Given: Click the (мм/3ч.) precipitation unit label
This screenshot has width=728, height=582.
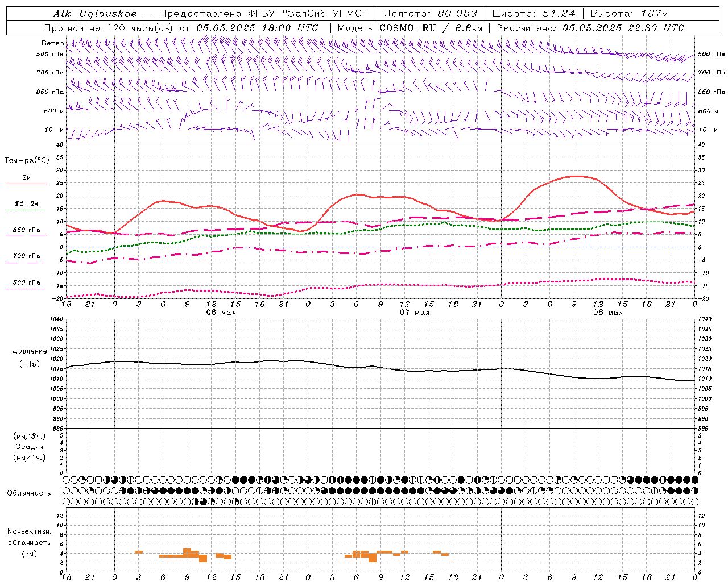Looking at the screenshot, I should coord(30,436).
